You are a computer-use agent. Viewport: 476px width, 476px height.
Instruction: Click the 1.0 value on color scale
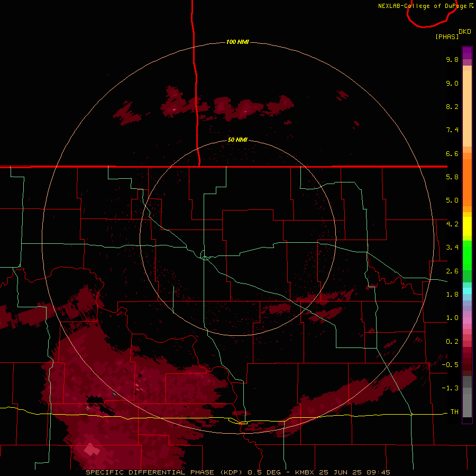[452, 318]
